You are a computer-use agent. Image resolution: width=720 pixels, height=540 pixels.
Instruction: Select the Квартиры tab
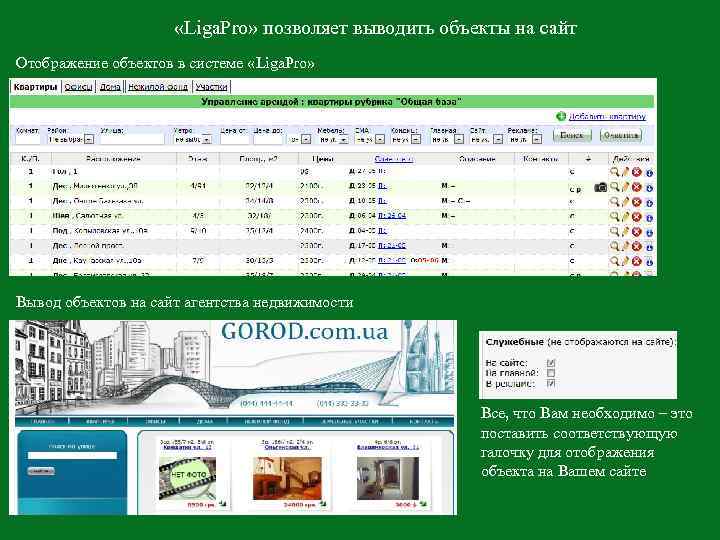point(35,87)
